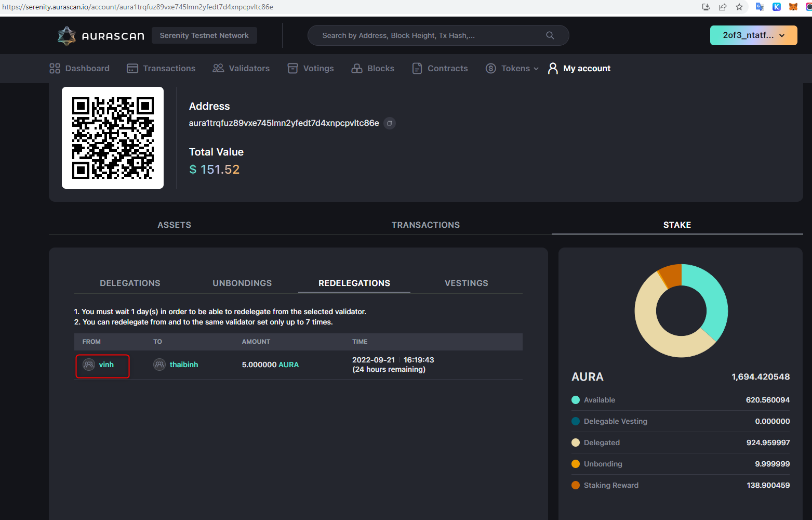Open the UNBONDINGS tab
The width and height of the screenshot is (812, 520).
(242, 283)
